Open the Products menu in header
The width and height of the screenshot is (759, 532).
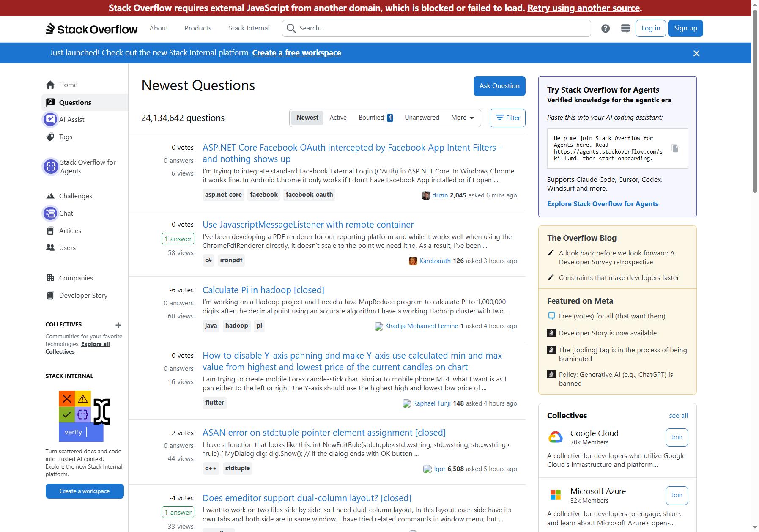[x=198, y=28]
